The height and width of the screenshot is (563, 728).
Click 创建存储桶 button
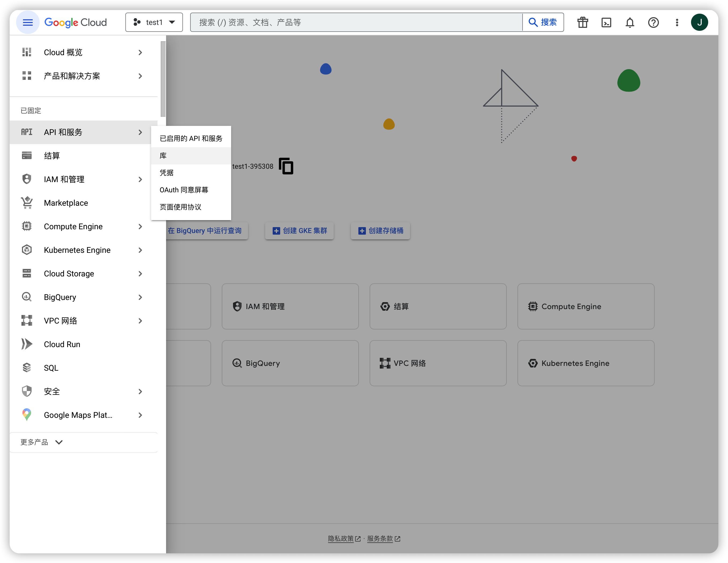pyautogui.click(x=380, y=231)
